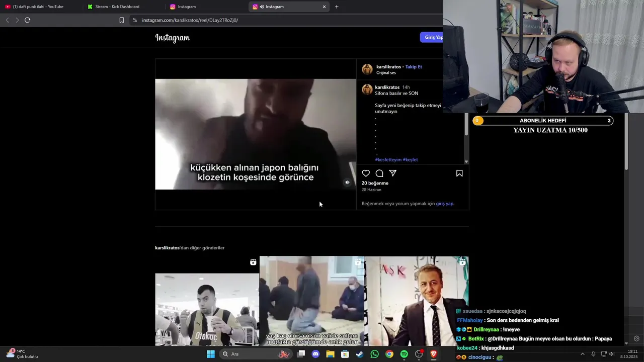644x362 pixels.
Task: Open the Windows Start menu
Action: pos(211,354)
